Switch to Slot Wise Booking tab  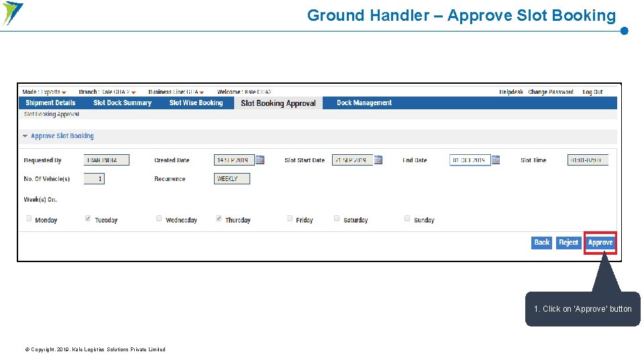pyautogui.click(x=196, y=103)
